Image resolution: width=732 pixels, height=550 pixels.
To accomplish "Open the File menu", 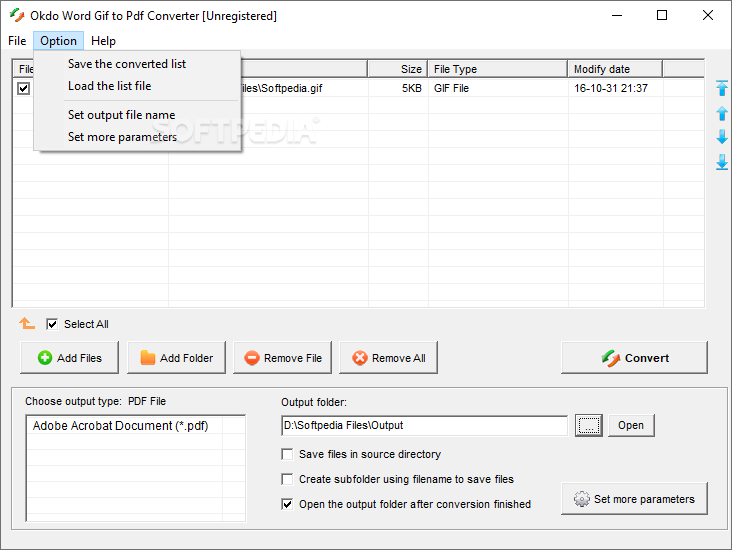I will 17,41.
